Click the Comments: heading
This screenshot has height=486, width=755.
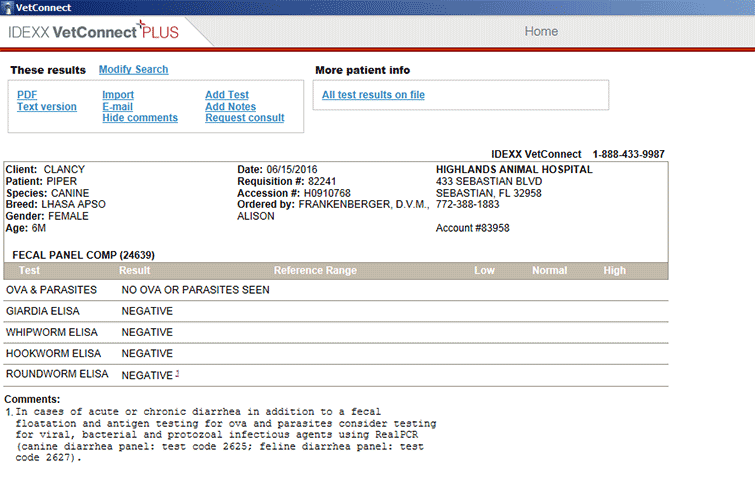tap(32, 399)
